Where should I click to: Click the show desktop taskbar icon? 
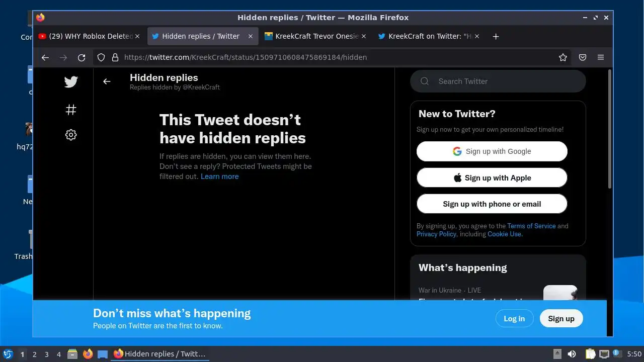tap(103, 354)
